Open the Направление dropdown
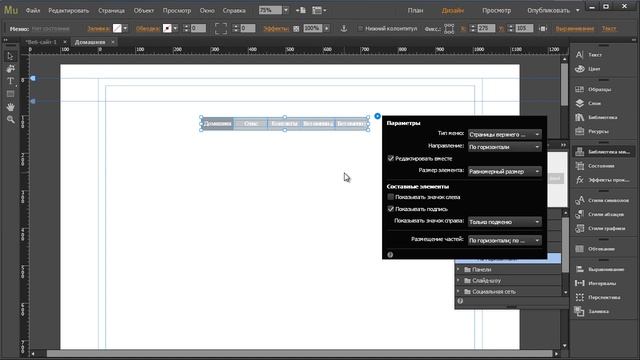This screenshot has width=640, height=360. 504,147
